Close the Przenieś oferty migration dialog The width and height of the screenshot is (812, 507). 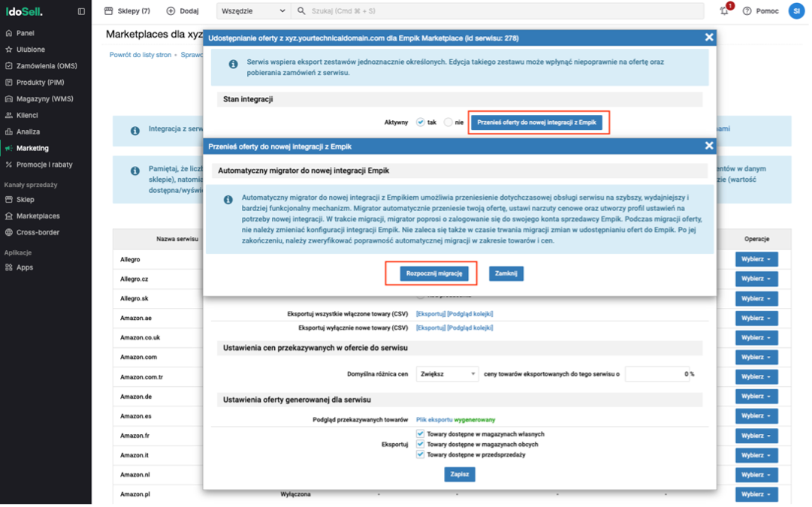click(709, 146)
